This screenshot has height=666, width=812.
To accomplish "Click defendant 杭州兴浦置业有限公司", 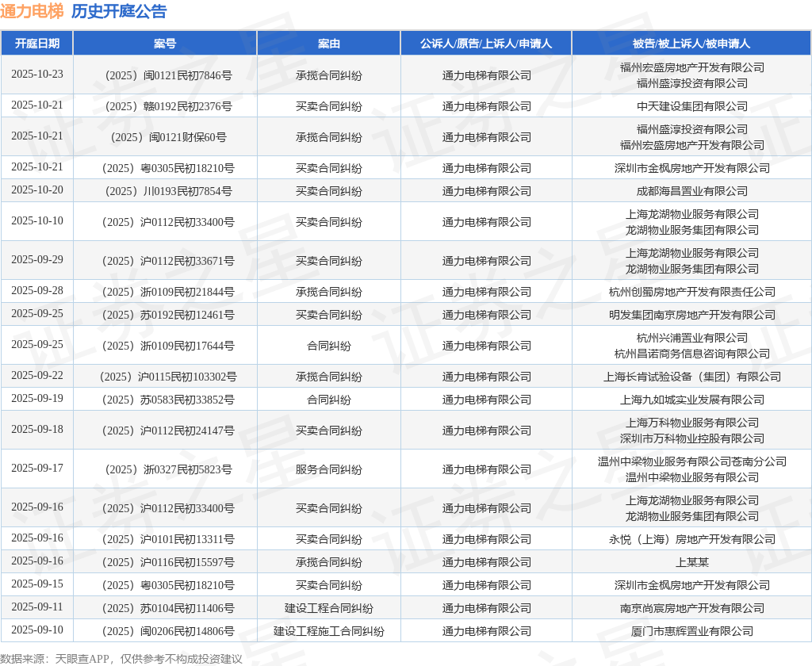I will pos(691,339).
